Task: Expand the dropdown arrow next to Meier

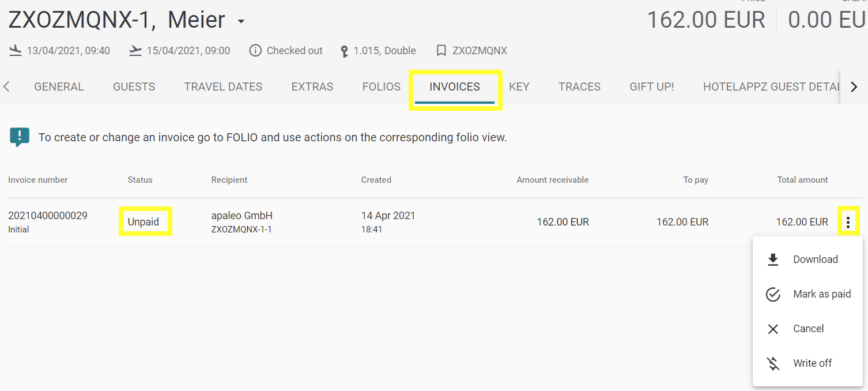Action: (240, 21)
